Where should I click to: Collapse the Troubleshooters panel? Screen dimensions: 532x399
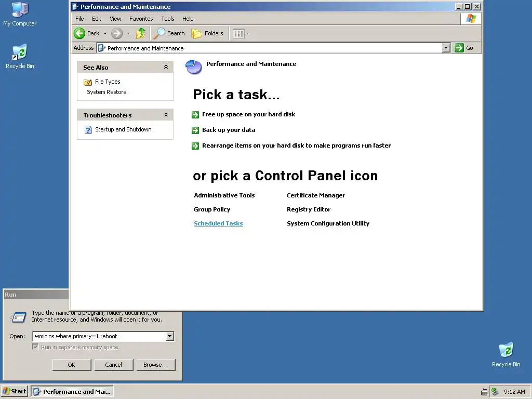coord(166,115)
